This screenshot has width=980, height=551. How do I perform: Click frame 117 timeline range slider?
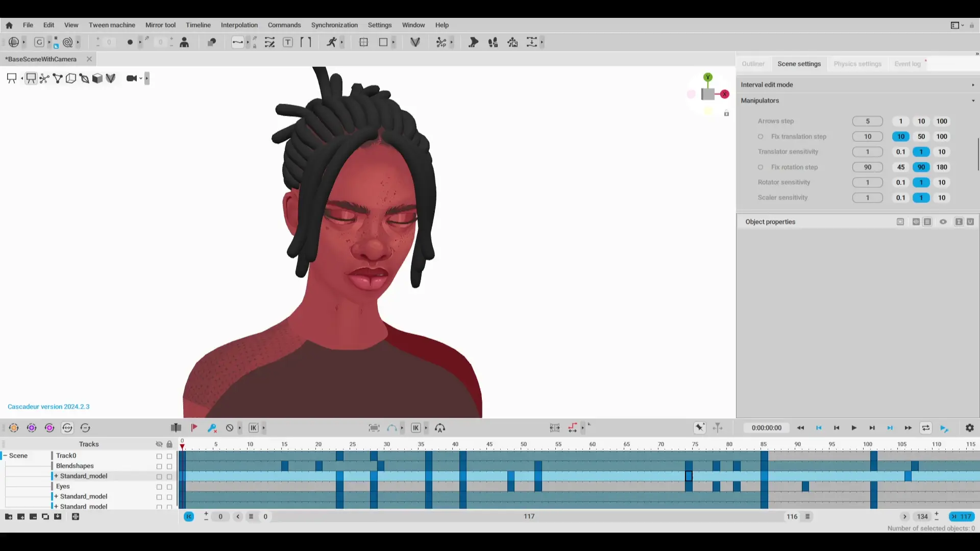pyautogui.click(x=529, y=517)
